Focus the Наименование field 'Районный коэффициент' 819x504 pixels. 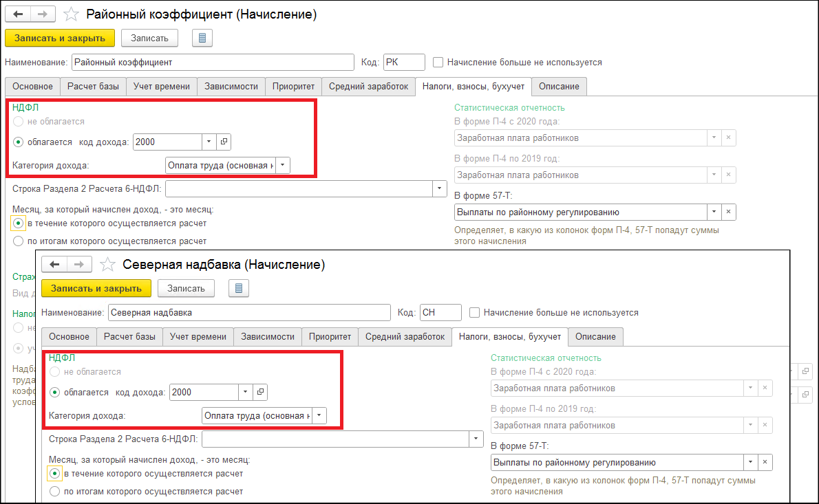pos(213,63)
